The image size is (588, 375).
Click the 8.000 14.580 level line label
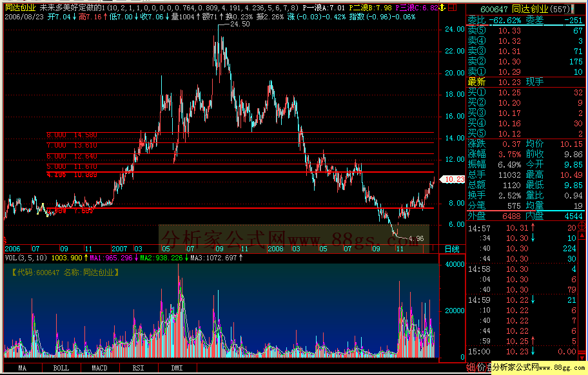click(x=72, y=135)
